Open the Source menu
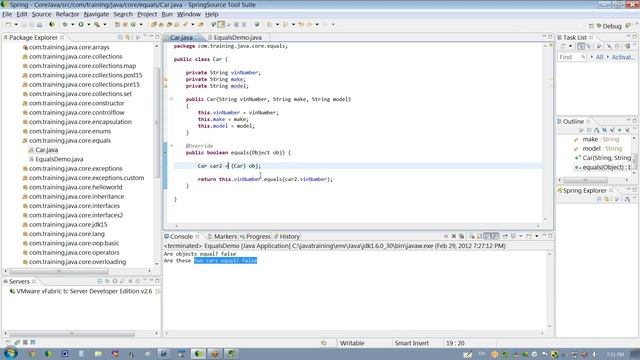640x360 pixels. 41,14
